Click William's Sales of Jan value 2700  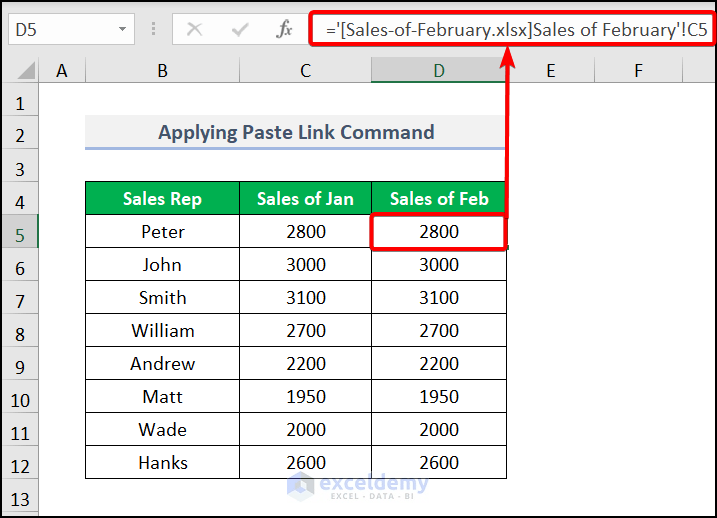click(x=305, y=330)
